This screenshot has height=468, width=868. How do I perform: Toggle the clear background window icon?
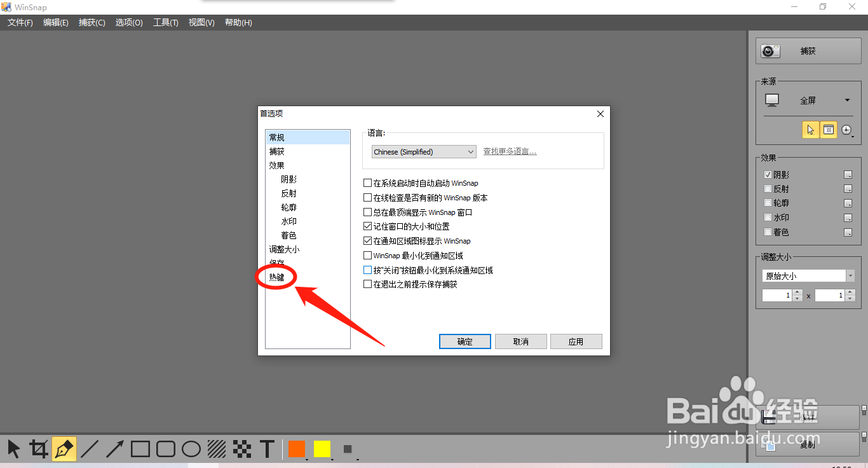point(829,130)
